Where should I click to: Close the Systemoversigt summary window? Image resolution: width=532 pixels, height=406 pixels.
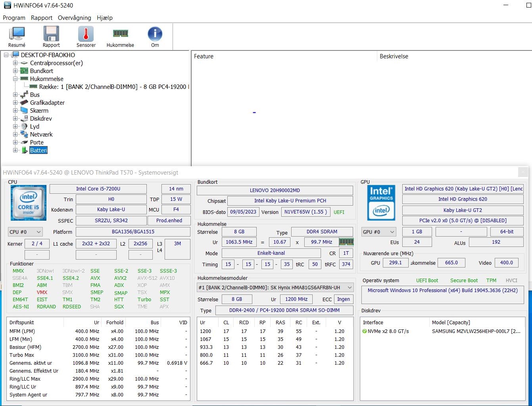[523, 172]
